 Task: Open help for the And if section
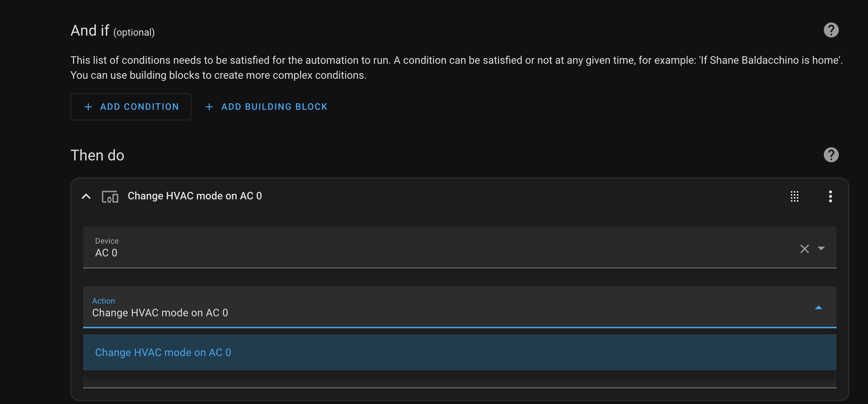(831, 30)
